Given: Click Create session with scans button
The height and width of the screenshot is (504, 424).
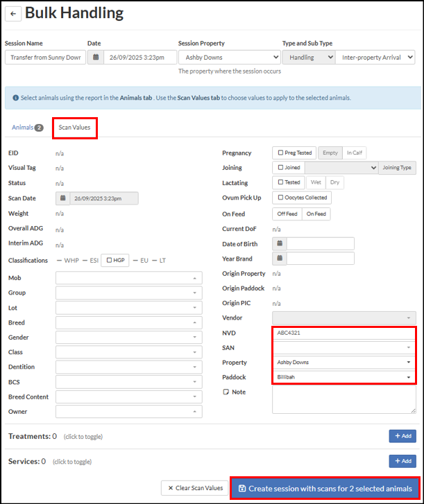Looking at the screenshot, I should coord(325,488).
